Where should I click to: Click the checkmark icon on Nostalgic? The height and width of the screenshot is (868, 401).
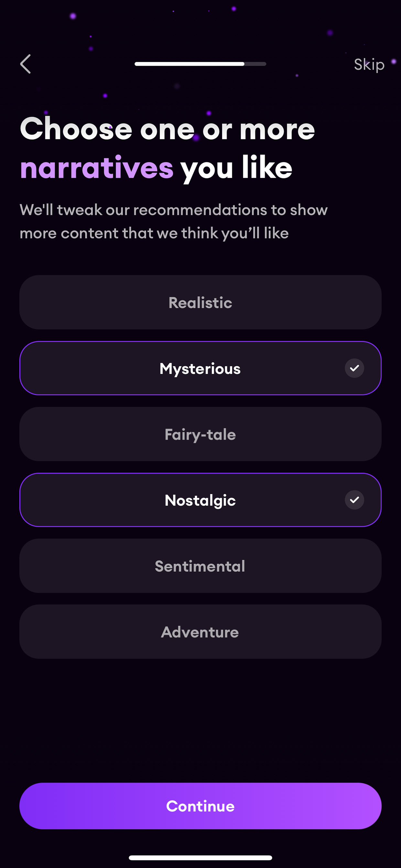[x=354, y=500]
